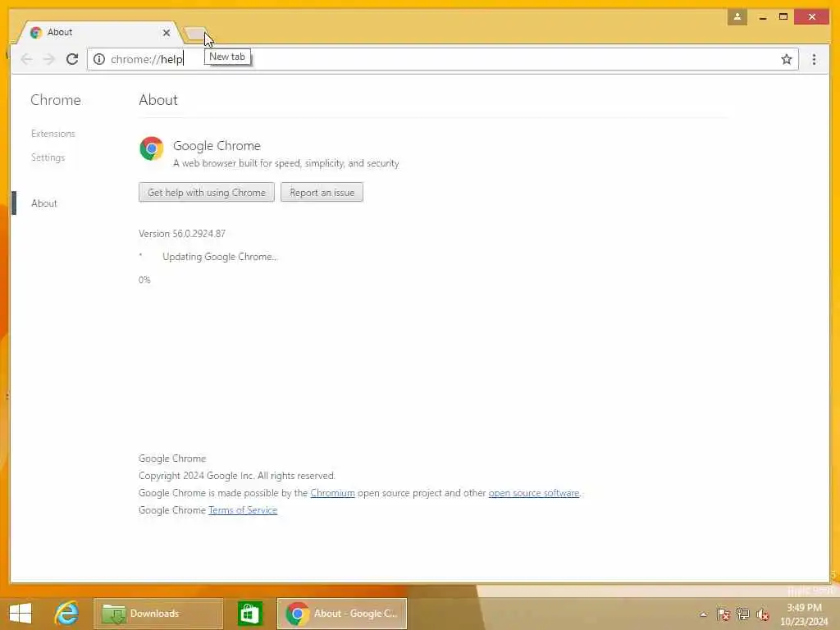840x630 pixels.
Task: Click the 0% update progress text
Action: tap(144, 280)
